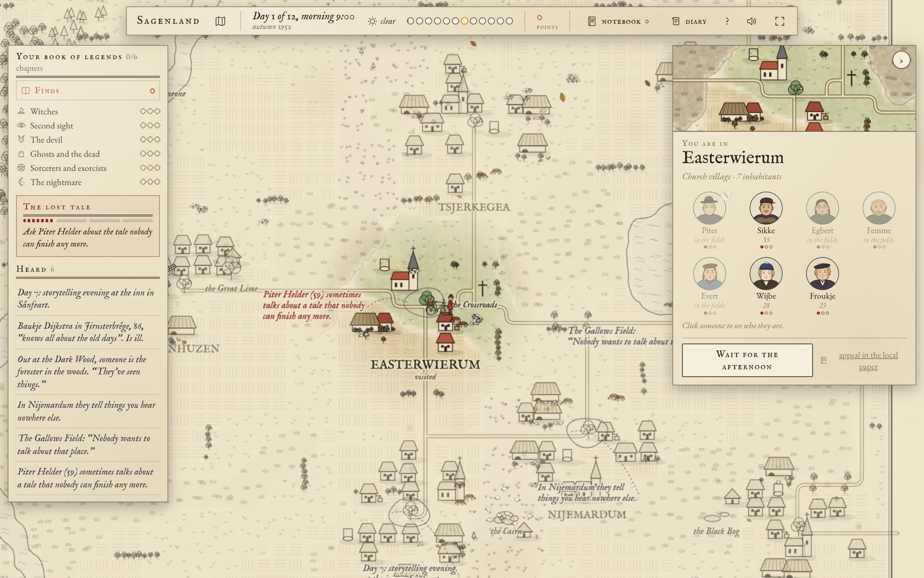Screen dimensions: 924x578
Task: Select Sikke's portrait
Action: tap(766, 208)
